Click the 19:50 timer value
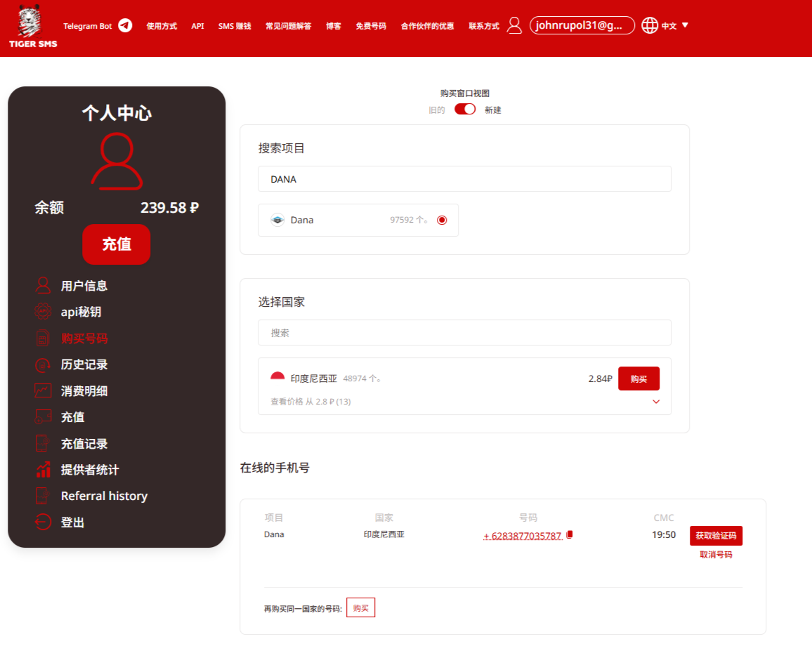Image resolution: width=812 pixels, height=665 pixels. [x=663, y=534]
